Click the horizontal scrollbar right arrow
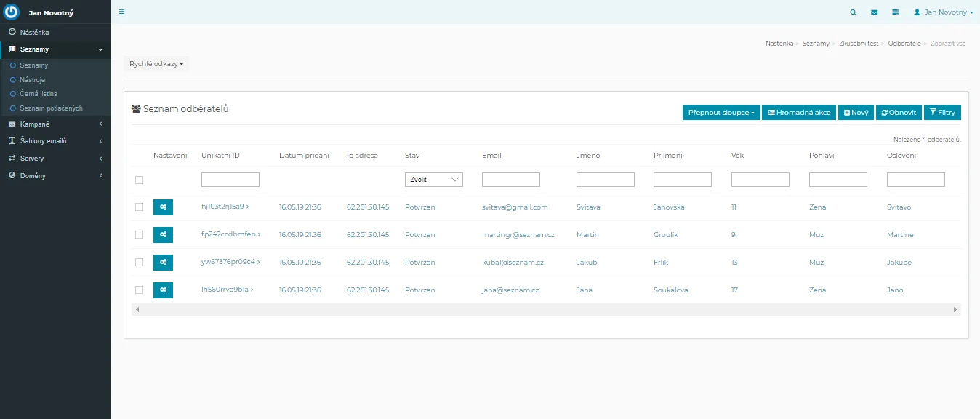The height and width of the screenshot is (419, 980). (955, 310)
